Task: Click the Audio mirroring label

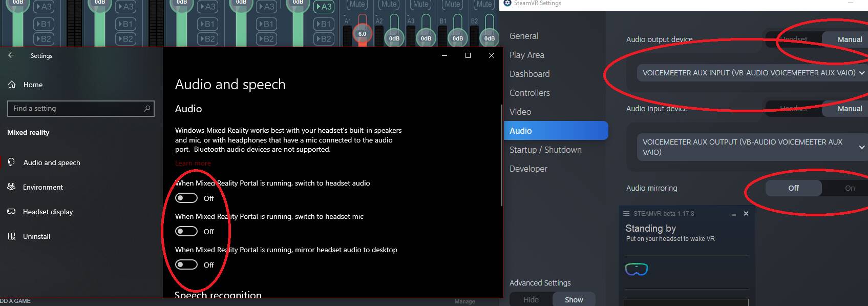Action: (x=651, y=188)
